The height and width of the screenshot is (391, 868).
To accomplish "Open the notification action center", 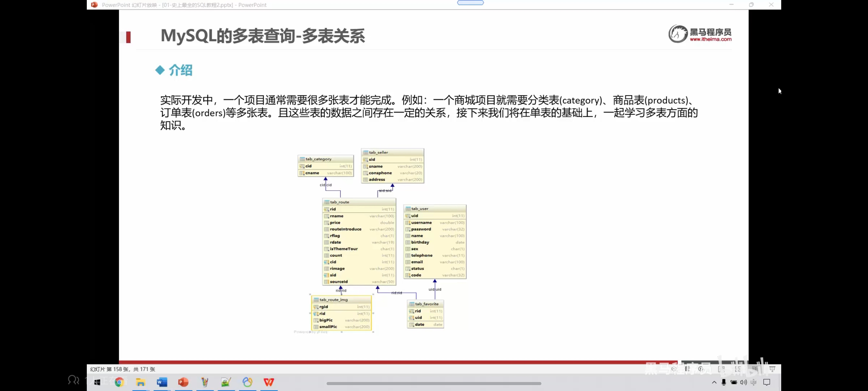I will tap(767, 382).
